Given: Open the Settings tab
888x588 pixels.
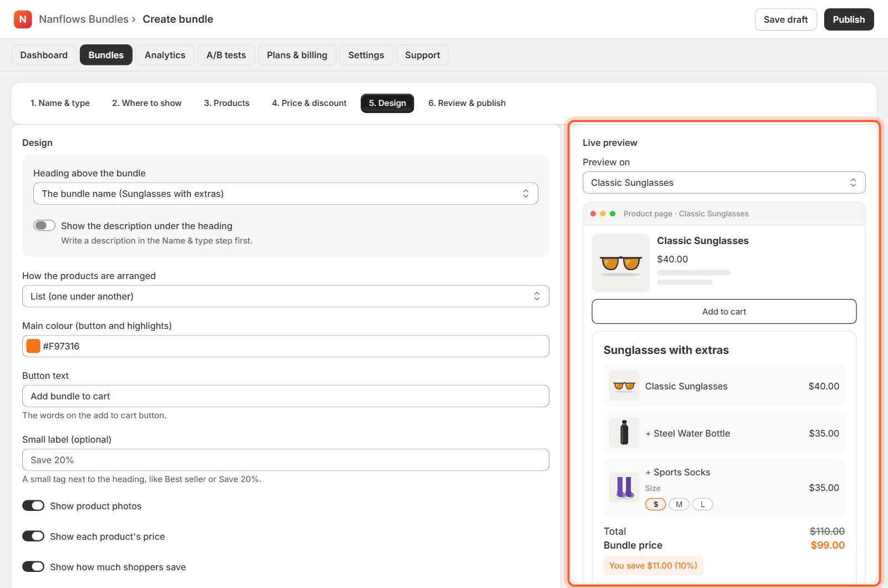Looking at the screenshot, I should coord(366,55).
